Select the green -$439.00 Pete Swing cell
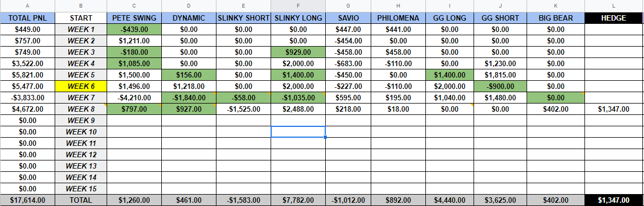Image resolution: width=644 pixels, height=206 pixels. click(x=134, y=30)
